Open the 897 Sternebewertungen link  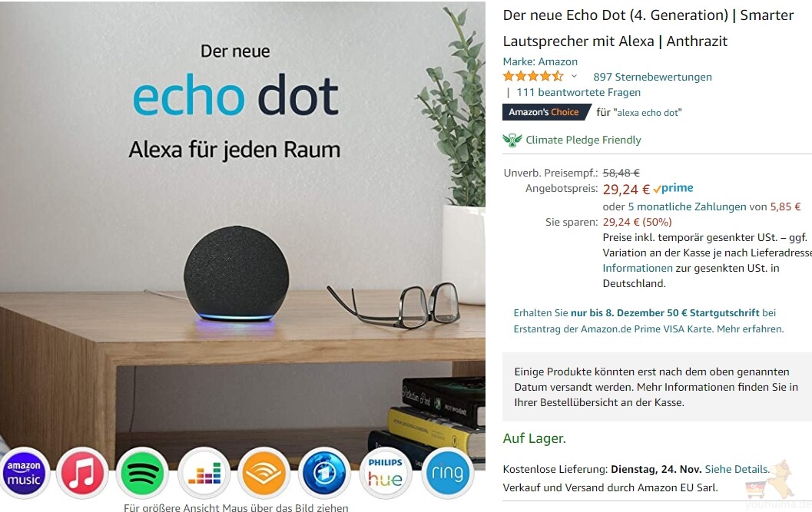652,77
